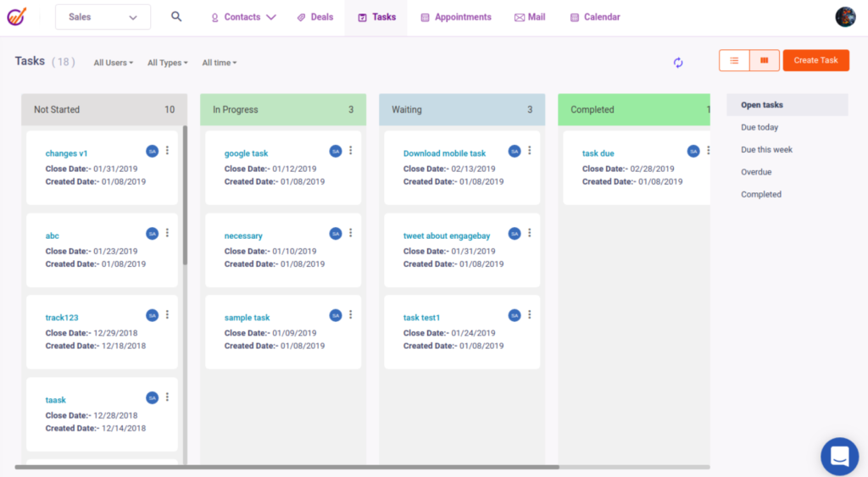Viewport: 868px width, 477px height.
Task: Open the user profile avatar
Action: (845, 17)
